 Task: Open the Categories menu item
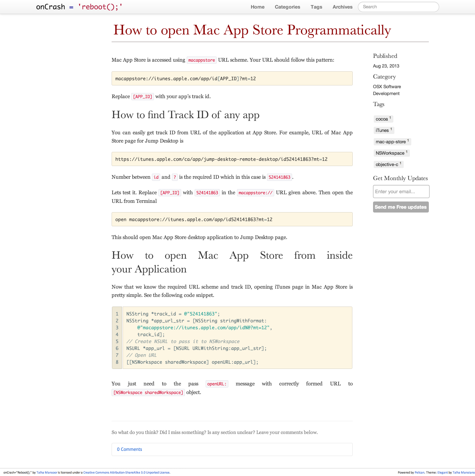[287, 7]
